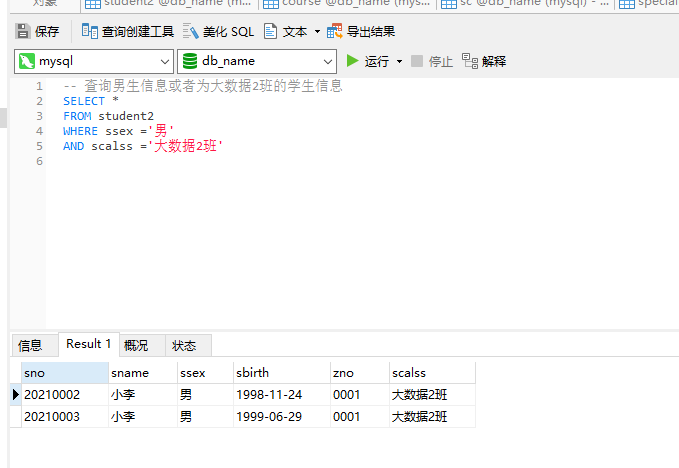The width and height of the screenshot is (679, 468).
Task: Click the FROM student2 line in editor
Action: pos(108,116)
